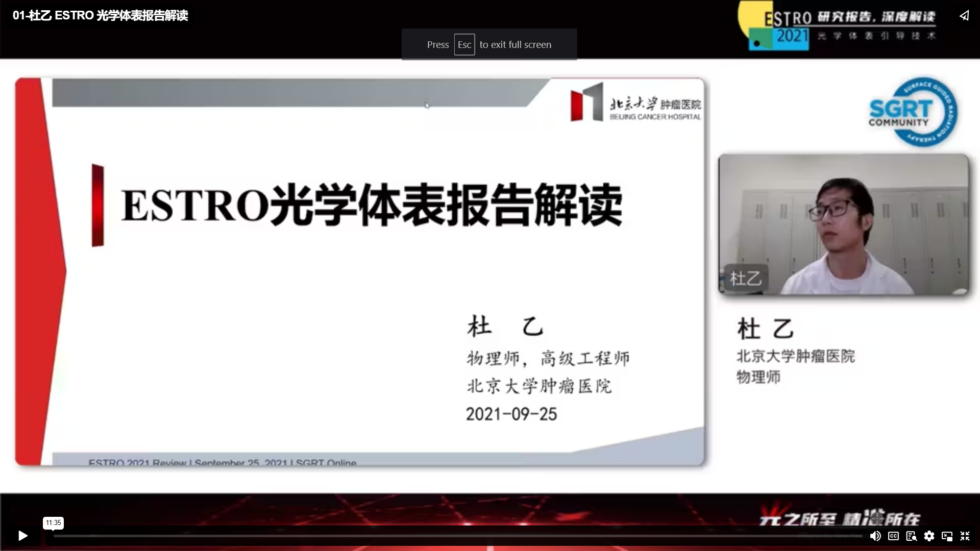This screenshot has height=551, width=980.
Task: Switch to picture-in-picture mode
Action: click(x=947, y=536)
